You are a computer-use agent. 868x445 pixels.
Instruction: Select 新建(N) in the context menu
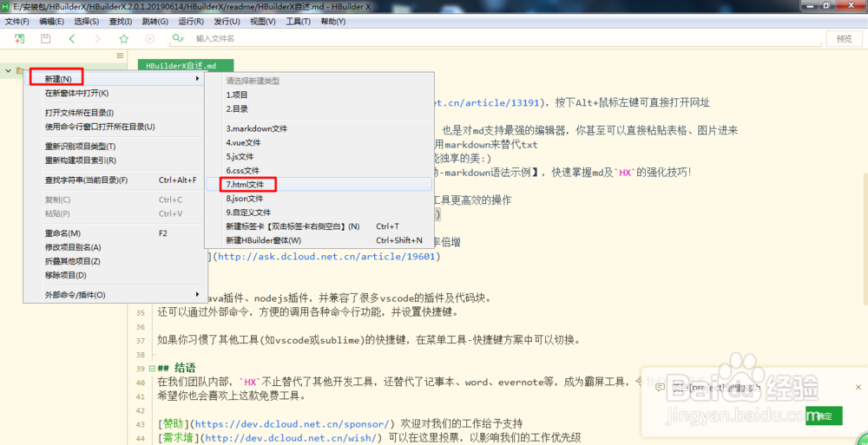tap(114, 79)
